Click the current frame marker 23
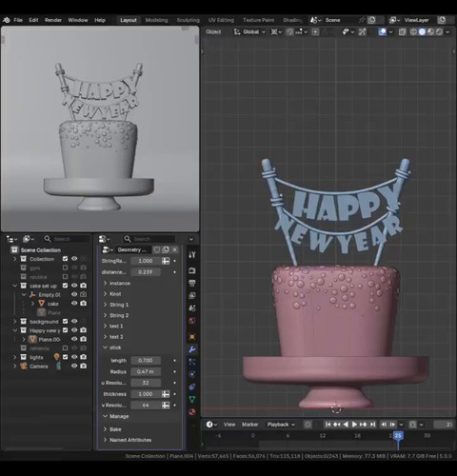457x476 pixels. point(398,436)
